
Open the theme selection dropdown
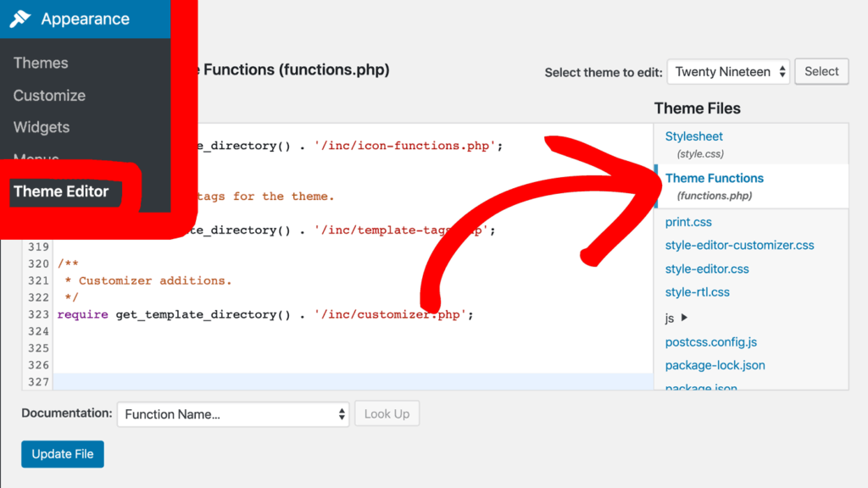tap(728, 72)
